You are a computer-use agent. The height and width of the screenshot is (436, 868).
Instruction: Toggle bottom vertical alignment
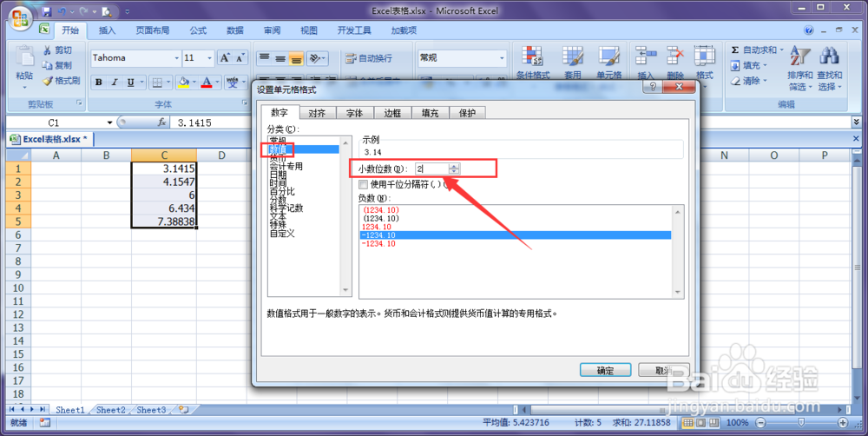[296, 57]
